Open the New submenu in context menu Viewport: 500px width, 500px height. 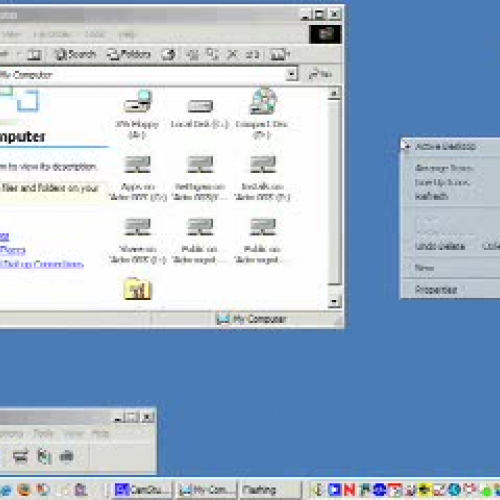coord(450,268)
